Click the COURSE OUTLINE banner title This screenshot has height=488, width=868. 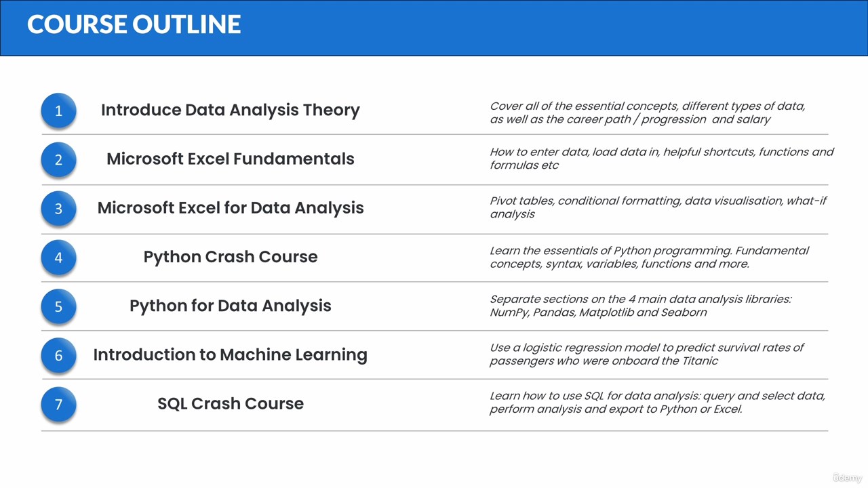(134, 24)
